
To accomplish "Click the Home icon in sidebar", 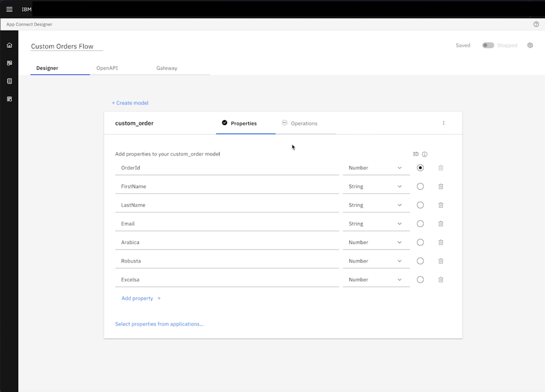I will coord(9,45).
